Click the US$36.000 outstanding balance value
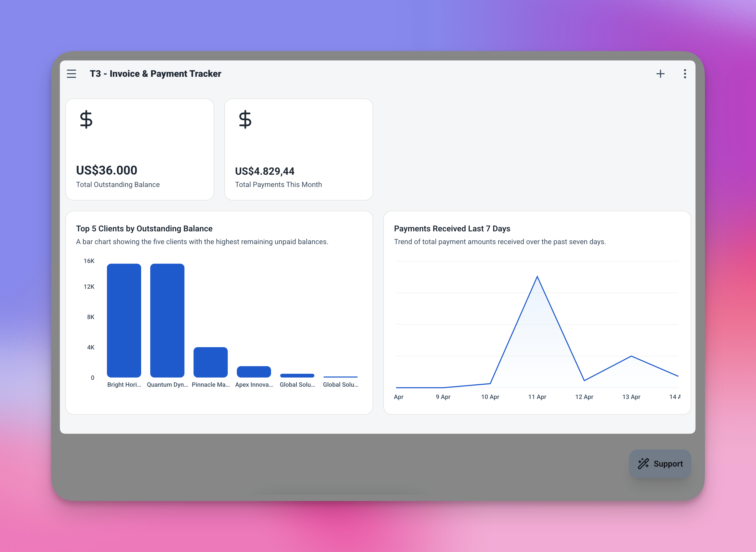 point(107,170)
